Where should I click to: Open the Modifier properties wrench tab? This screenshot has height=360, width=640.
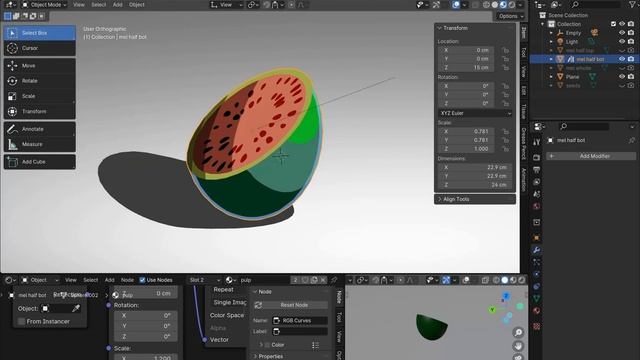(537, 250)
